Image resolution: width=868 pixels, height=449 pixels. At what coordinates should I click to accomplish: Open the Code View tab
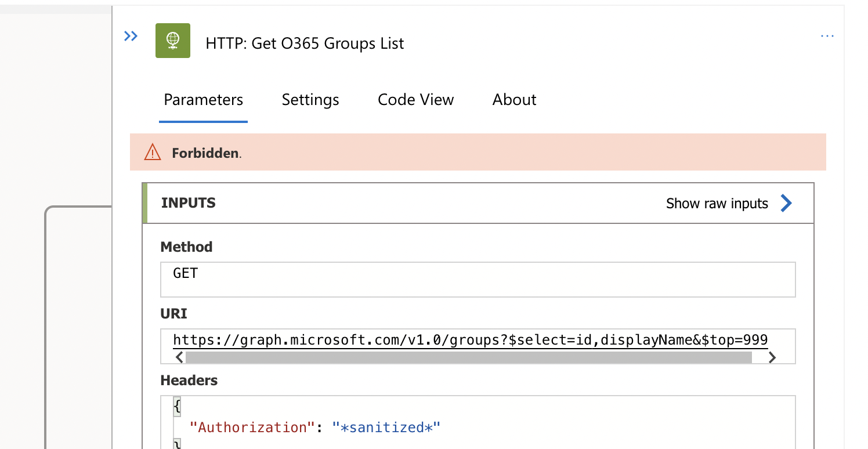415,100
